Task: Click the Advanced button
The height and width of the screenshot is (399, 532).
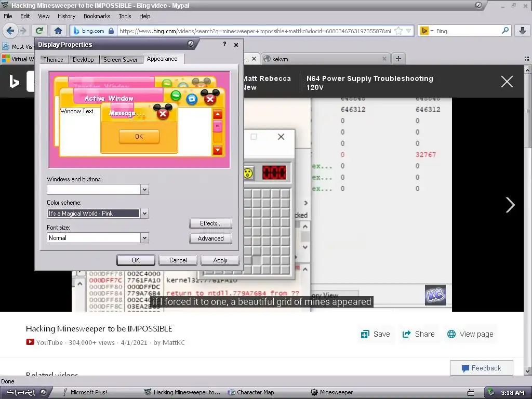Action: pos(210,238)
